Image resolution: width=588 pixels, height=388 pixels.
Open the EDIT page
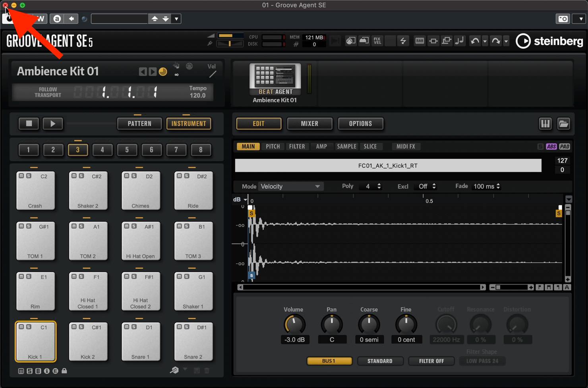[x=259, y=124]
